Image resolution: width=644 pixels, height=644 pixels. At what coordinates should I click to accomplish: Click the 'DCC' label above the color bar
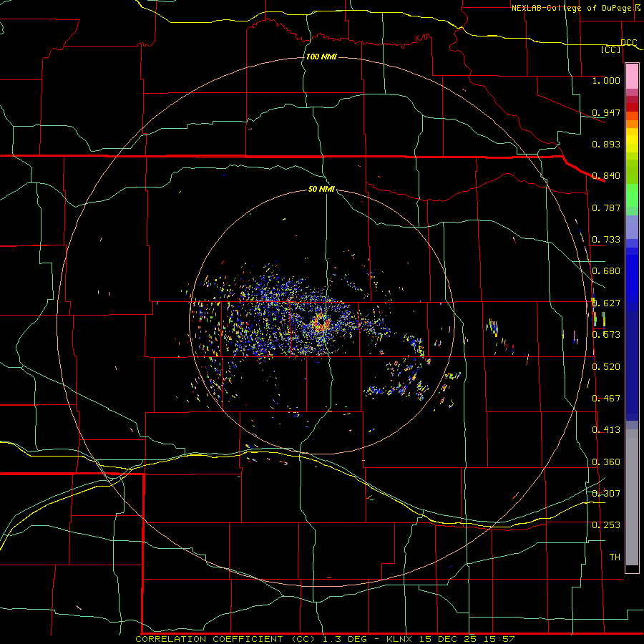point(628,43)
